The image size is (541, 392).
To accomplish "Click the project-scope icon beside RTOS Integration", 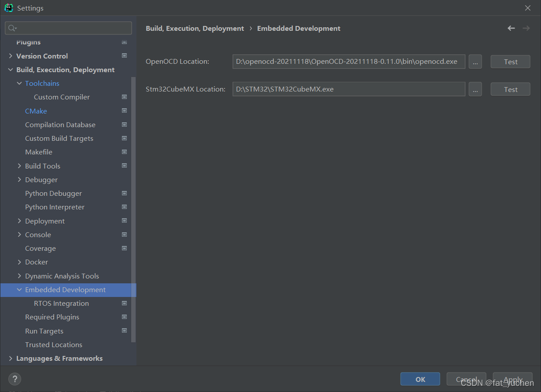I will [124, 303].
